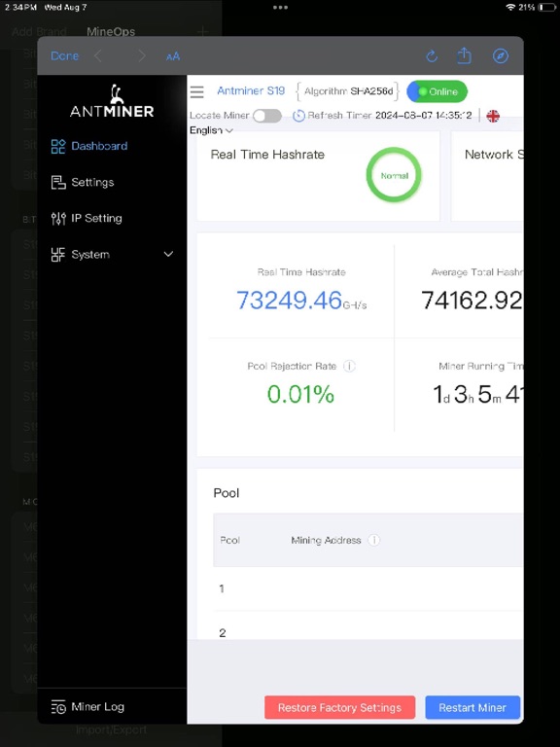Tap the battery indicator in status bar

(x=547, y=7)
